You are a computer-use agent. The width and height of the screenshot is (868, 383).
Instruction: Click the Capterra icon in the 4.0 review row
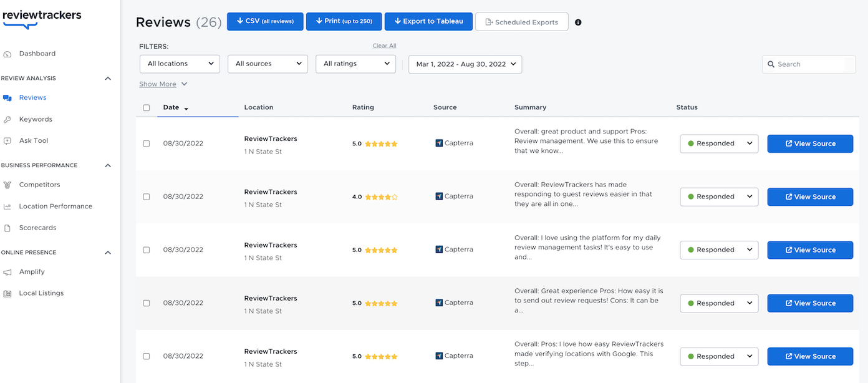(439, 196)
